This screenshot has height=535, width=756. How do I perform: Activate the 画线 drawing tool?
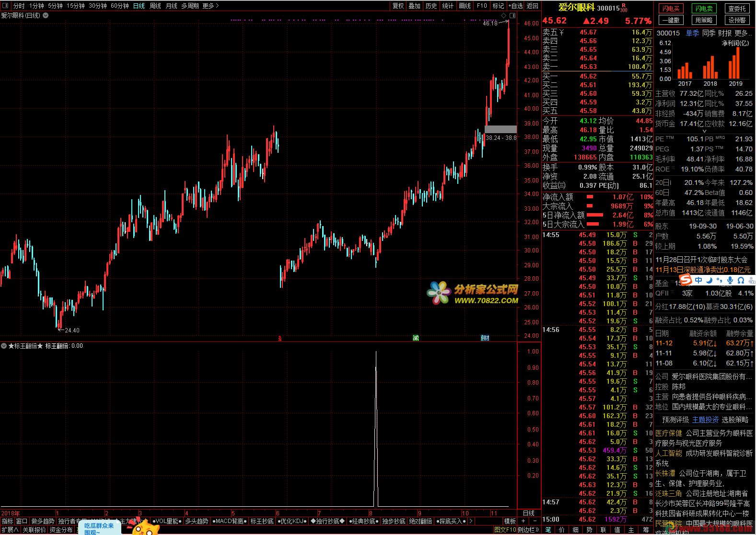point(465,6)
